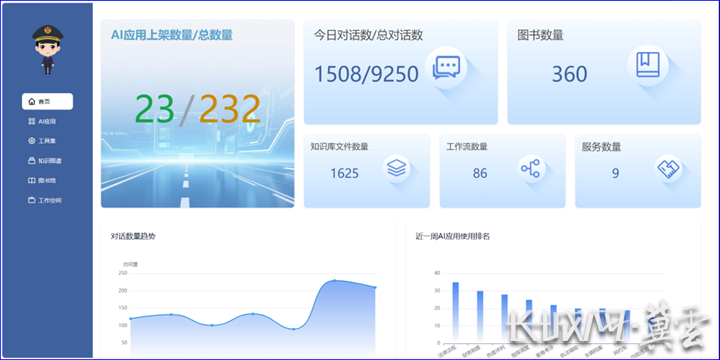Click the first data point on the trend line
Image resolution: width=720 pixels, height=360 pixels.
point(130,319)
